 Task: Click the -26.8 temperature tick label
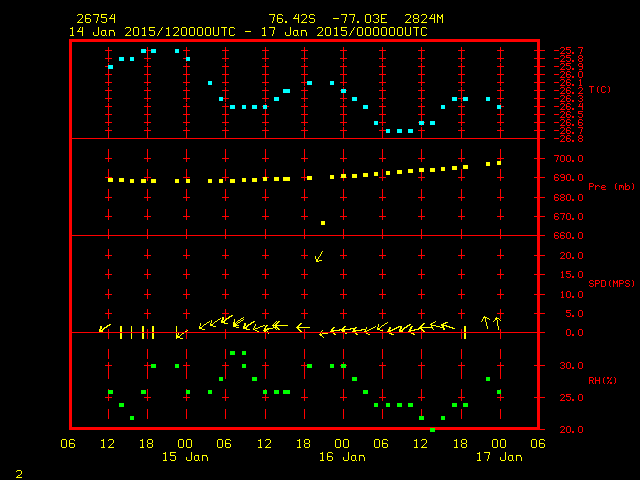pyautogui.click(x=568, y=139)
